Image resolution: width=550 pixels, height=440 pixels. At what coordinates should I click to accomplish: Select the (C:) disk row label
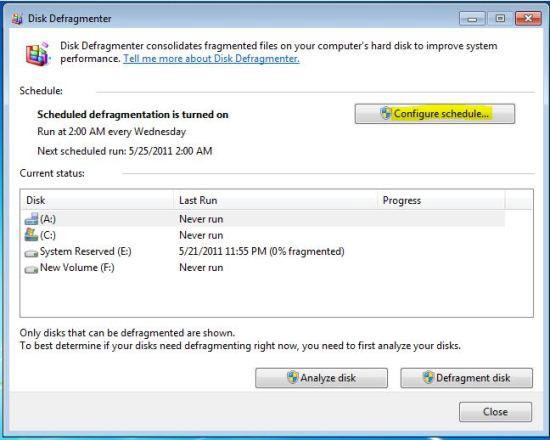(x=48, y=235)
